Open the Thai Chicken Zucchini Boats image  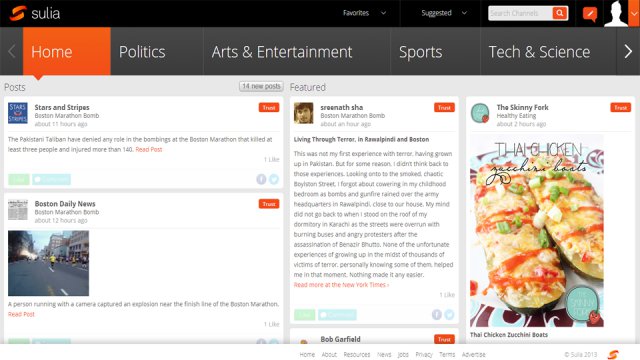click(x=537, y=231)
